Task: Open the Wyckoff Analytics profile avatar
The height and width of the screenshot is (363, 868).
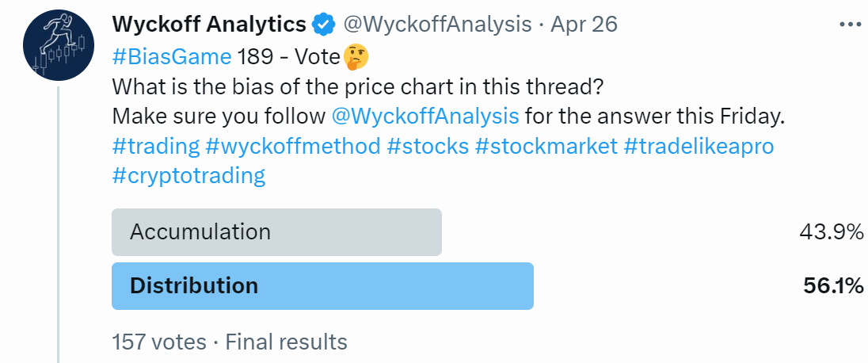Action: [55, 47]
